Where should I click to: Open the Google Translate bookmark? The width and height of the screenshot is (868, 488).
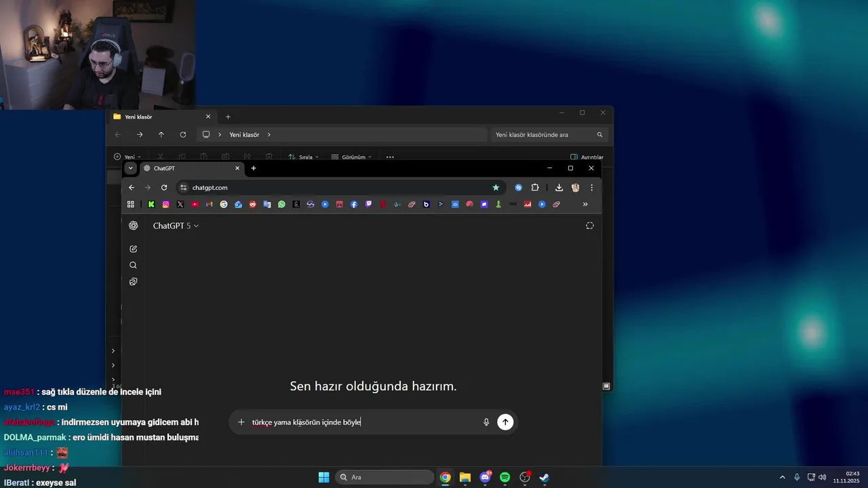267,204
